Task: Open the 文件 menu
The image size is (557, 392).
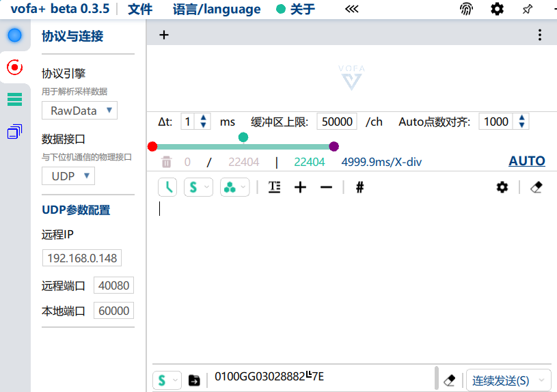Action: [140, 9]
